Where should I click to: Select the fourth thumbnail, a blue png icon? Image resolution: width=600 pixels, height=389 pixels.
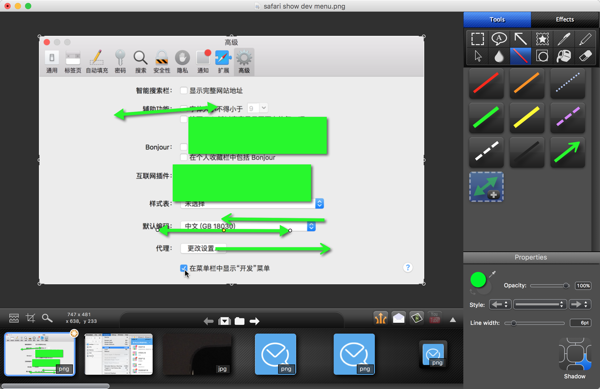pyautogui.click(x=276, y=354)
